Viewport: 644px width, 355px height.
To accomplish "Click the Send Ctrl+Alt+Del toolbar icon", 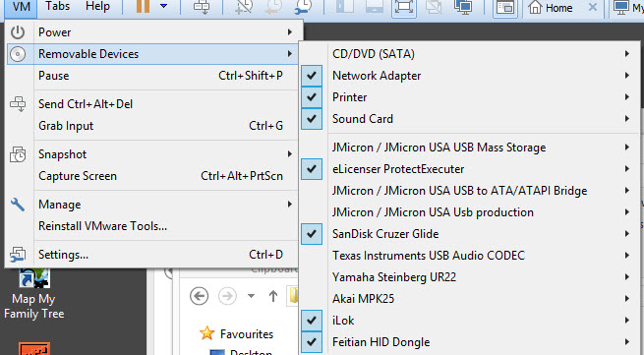I will [202, 6].
